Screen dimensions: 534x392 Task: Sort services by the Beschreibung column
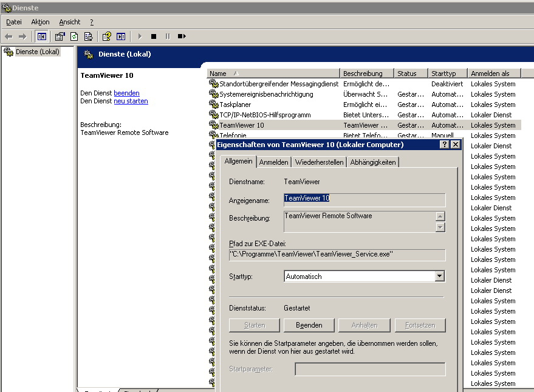367,73
